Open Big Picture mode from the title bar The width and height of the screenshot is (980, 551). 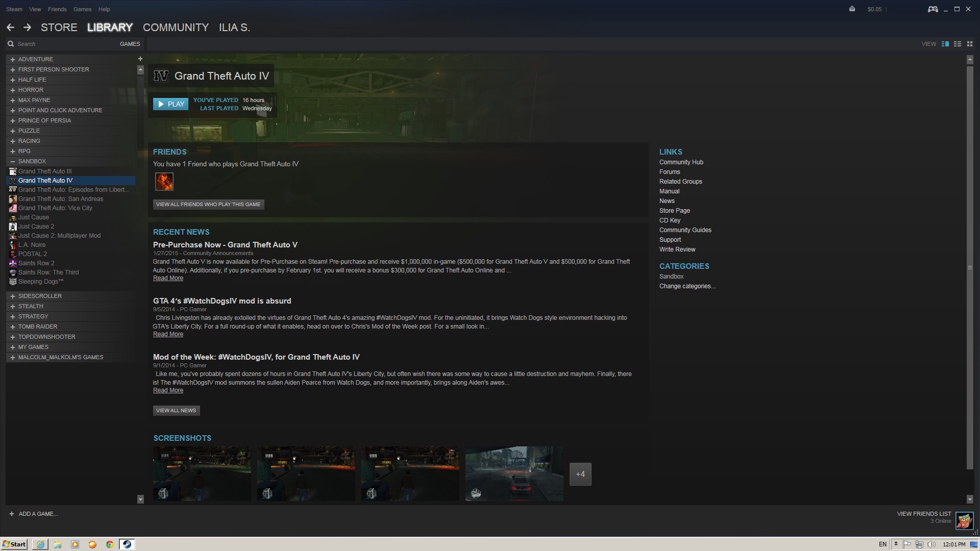[x=933, y=9]
